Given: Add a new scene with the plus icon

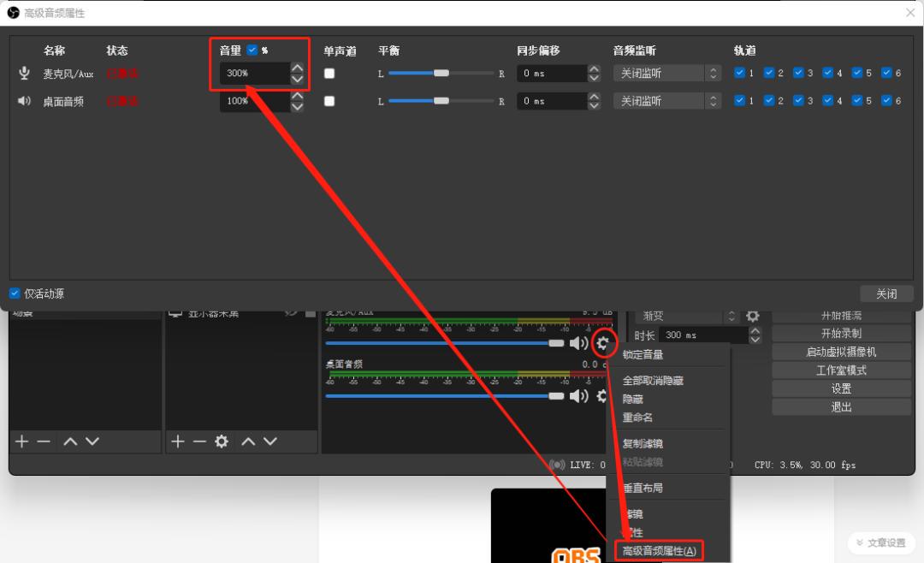Looking at the screenshot, I should click(x=22, y=442).
